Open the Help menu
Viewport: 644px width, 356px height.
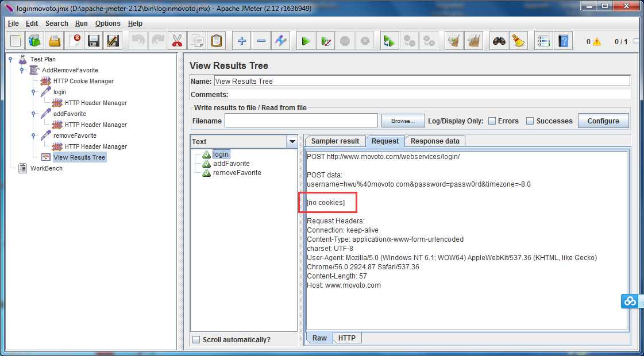135,24
